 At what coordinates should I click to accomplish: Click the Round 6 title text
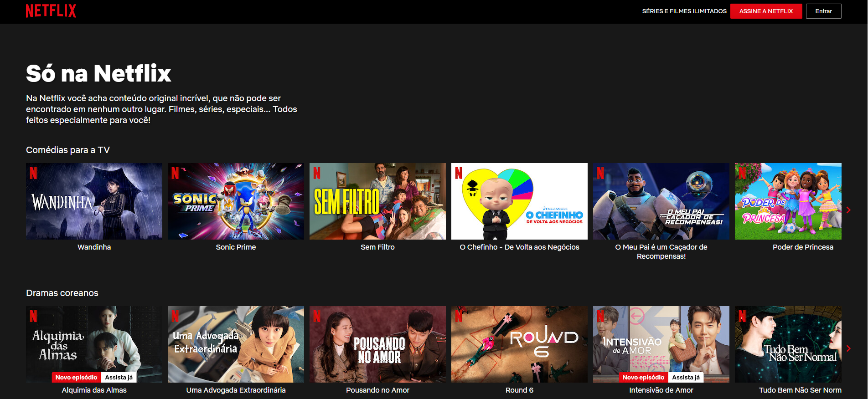click(x=519, y=390)
